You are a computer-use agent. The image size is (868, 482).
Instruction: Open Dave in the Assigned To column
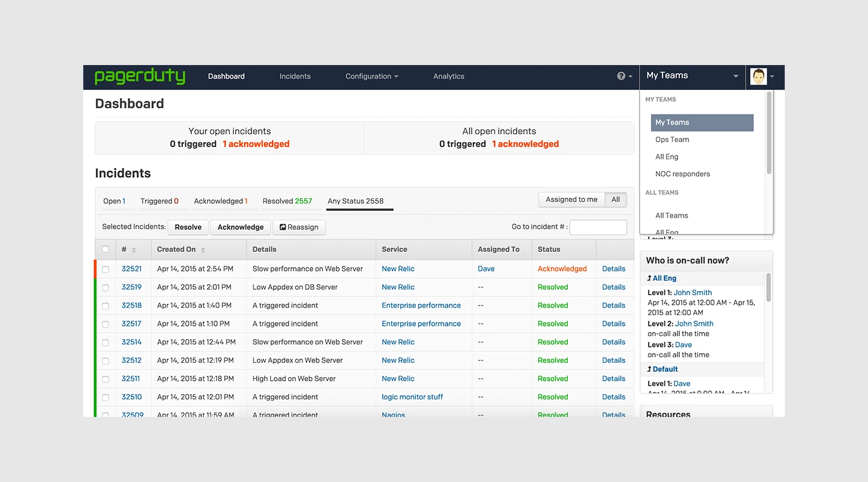(486, 269)
